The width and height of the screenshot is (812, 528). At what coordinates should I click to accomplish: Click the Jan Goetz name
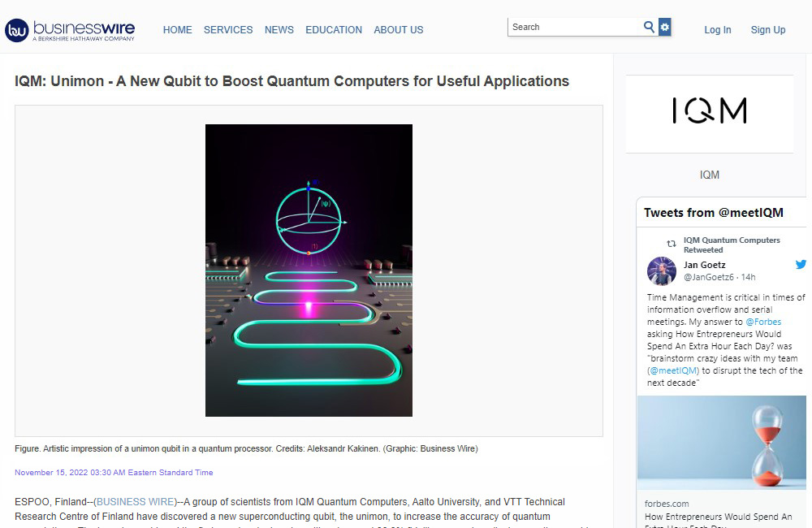coord(704,265)
